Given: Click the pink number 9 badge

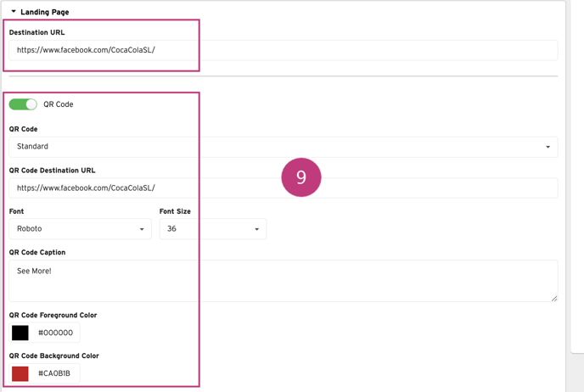Looking at the screenshot, I should (301, 177).
